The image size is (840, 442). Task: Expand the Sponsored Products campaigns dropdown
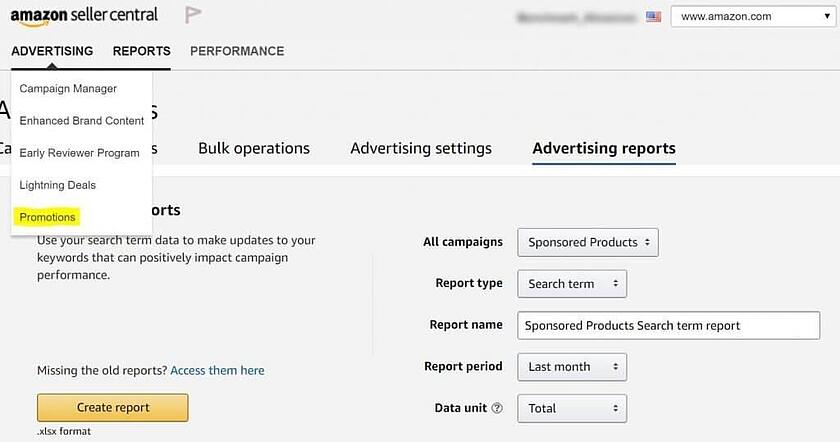[588, 242]
